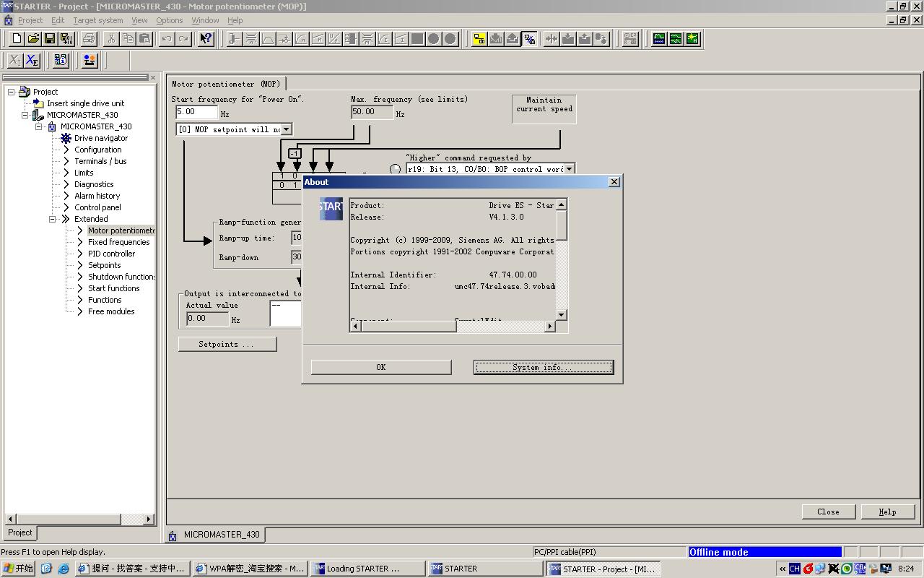Open a project with the folder icon
924x578 pixels.
33,39
